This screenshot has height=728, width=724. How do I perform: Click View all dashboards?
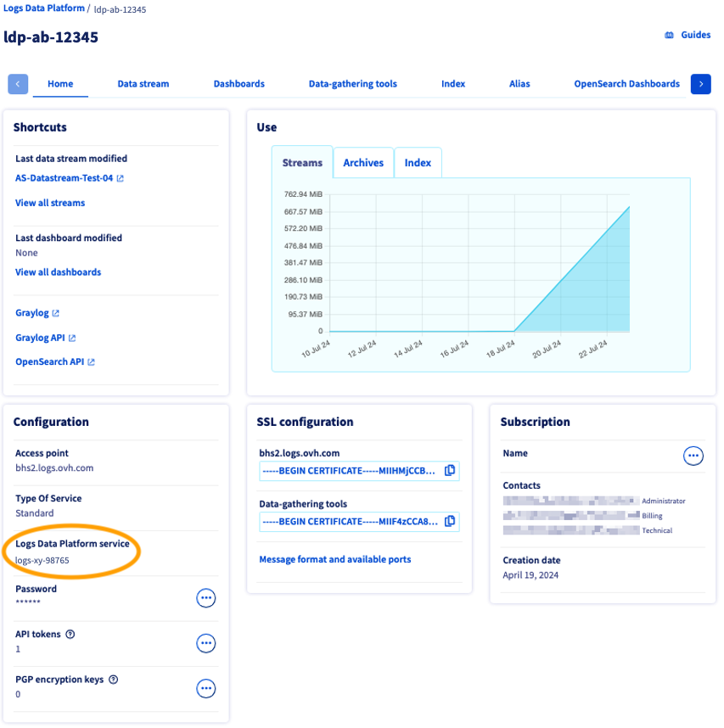click(x=58, y=272)
